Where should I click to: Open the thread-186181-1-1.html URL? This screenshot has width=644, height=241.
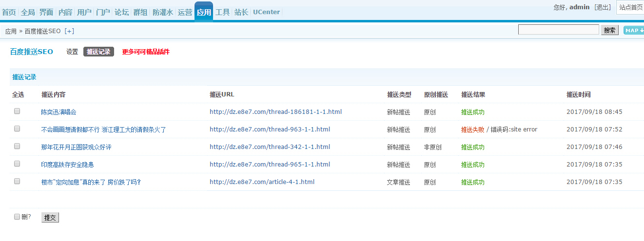point(275,111)
